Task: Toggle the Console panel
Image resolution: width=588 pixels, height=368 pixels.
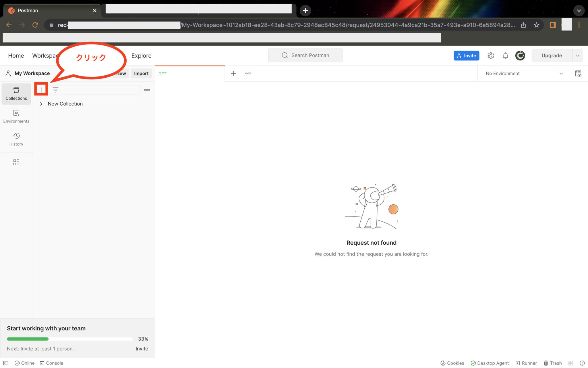Action: click(x=51, y=363)
